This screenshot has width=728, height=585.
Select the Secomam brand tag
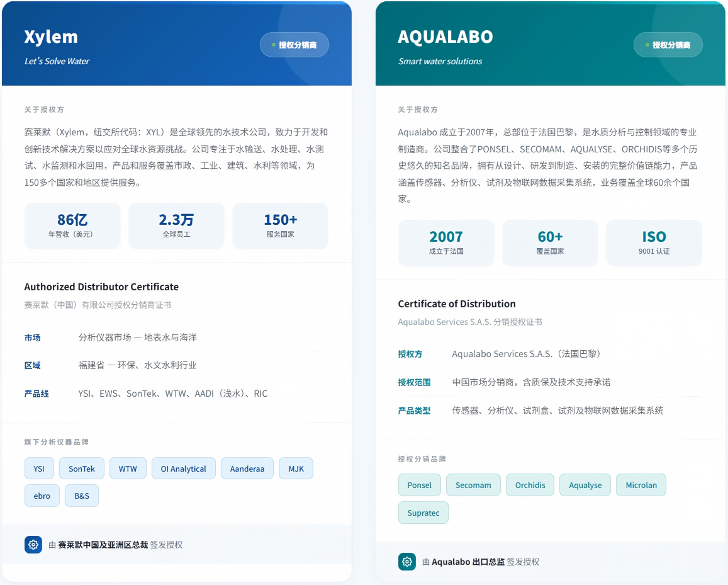473,485
